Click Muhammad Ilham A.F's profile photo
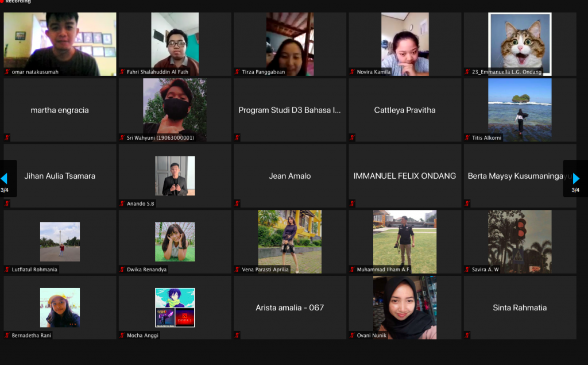Image resolution: width=588 pixels, height=365 pixels. 405,241
